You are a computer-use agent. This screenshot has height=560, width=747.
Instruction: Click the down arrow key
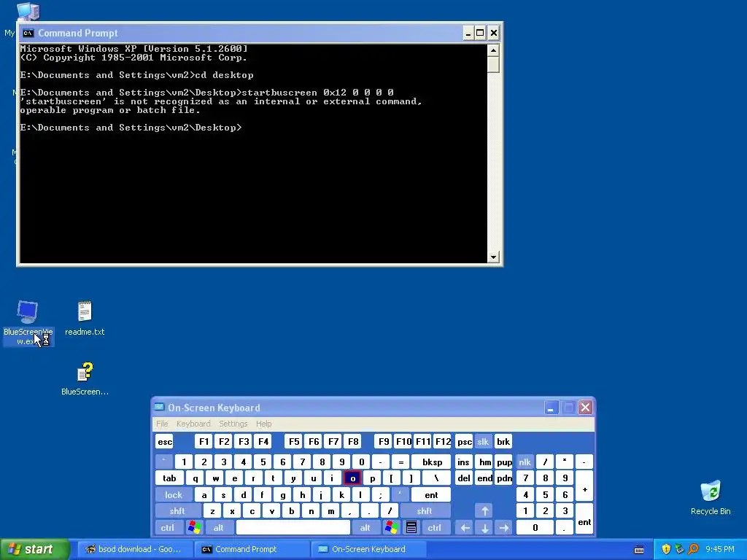(484, 528)
